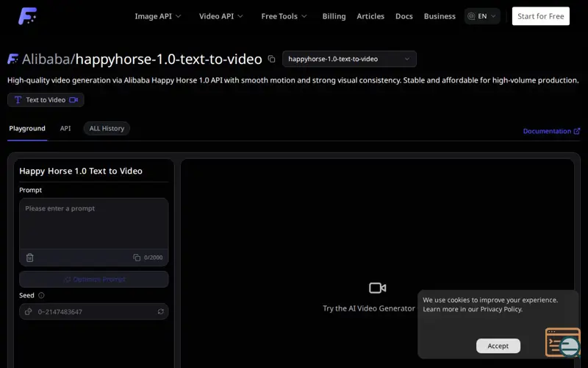The height and width of the screenshot is (368, 588).
Task: Open the Documentation link
Action: click(547, 131)
